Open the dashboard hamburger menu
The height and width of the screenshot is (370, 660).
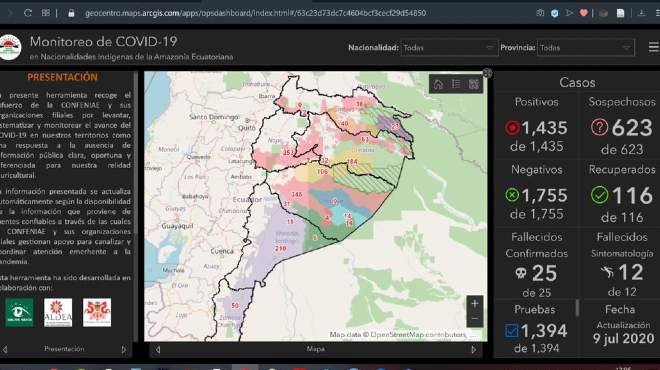[653, 48]
